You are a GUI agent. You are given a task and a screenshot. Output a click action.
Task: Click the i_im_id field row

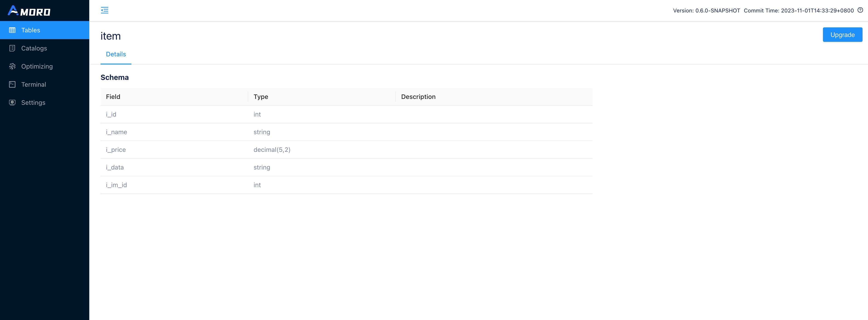[116, 185]
